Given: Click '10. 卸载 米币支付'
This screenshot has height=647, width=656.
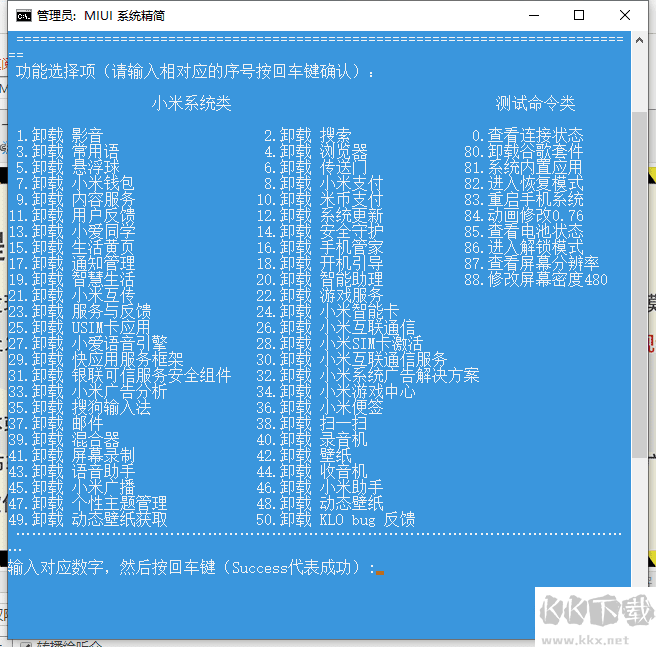Looking at the screenshot, I should pyautogui.click(x=320, y=200).
